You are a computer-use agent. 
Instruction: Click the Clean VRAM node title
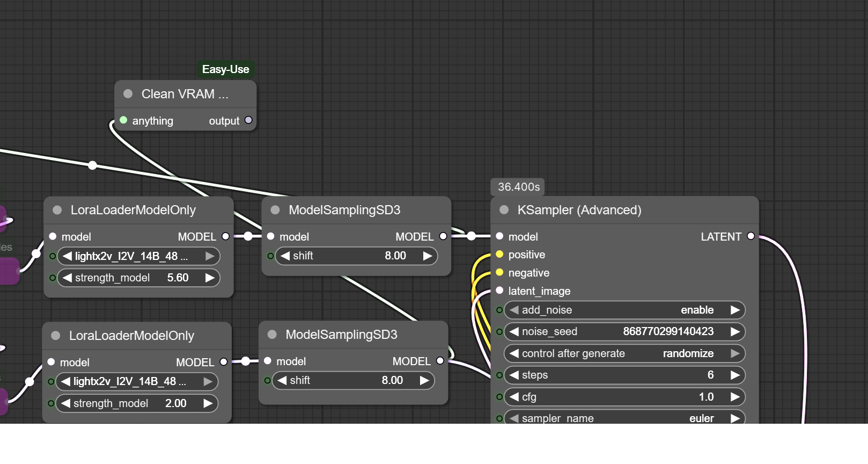[x=185, y=94]
